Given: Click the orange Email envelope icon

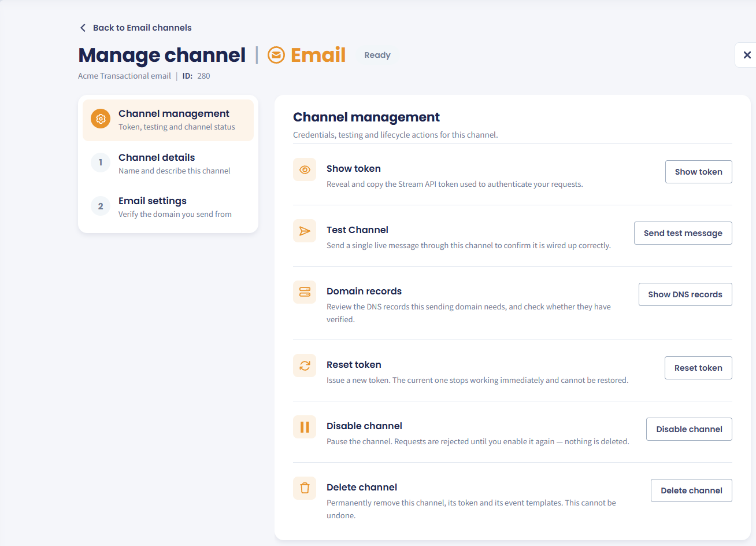Looking at the screenshot, I should 276,55.
